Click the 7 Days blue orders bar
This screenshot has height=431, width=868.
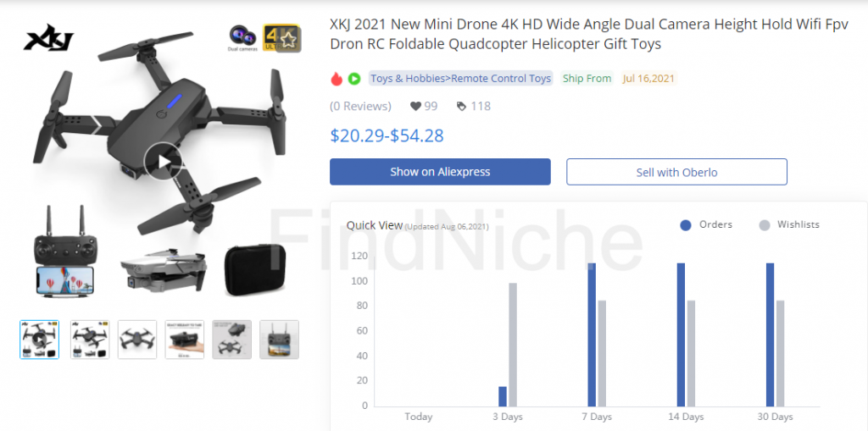[592, 334]
